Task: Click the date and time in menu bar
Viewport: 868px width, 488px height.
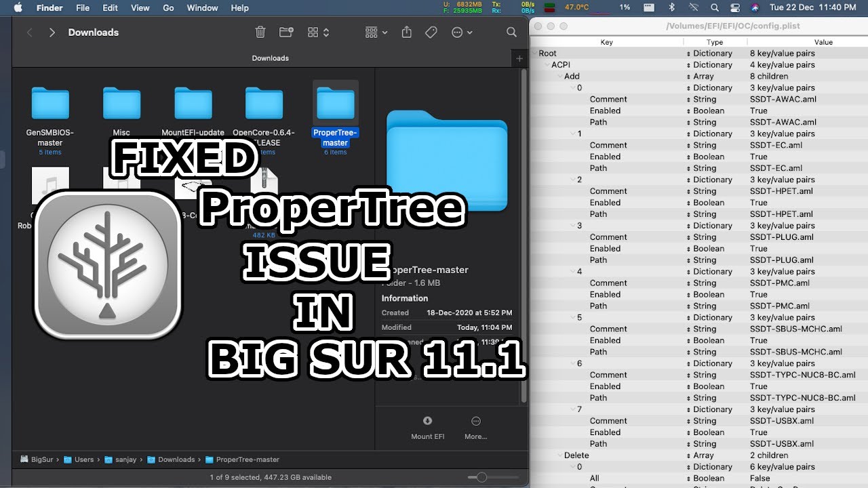Action: tap(813, 7)
